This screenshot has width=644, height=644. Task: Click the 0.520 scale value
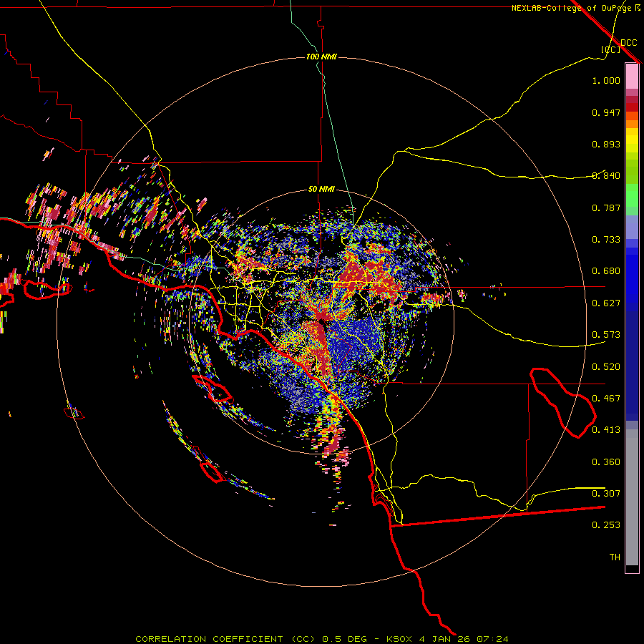[x=606, y=367]
